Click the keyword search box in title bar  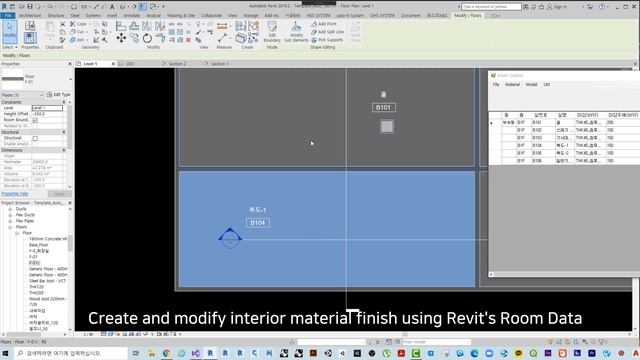[x=492, y=7]
